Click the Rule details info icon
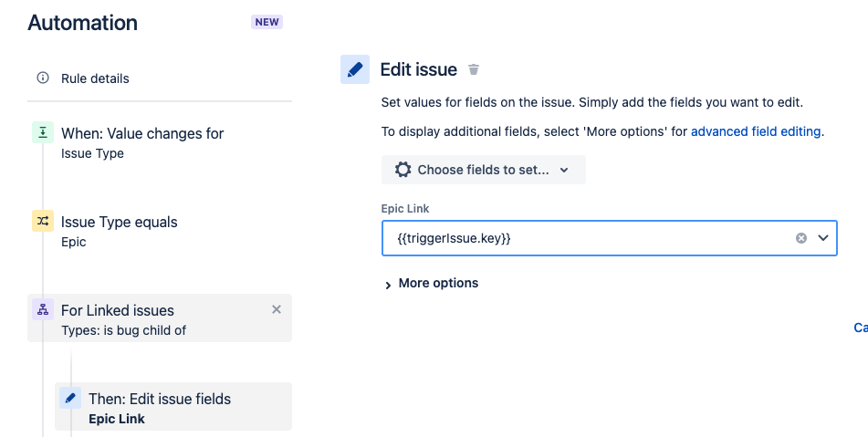This screenshot has width=868, height=437. tap(42, 78)
